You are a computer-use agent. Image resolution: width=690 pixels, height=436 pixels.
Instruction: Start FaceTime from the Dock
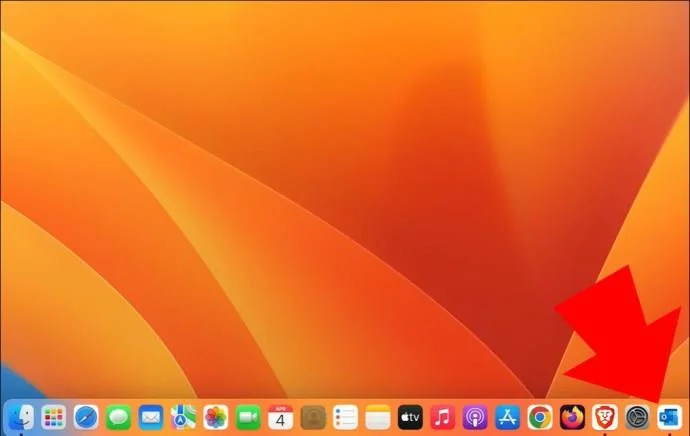[248, 417]
